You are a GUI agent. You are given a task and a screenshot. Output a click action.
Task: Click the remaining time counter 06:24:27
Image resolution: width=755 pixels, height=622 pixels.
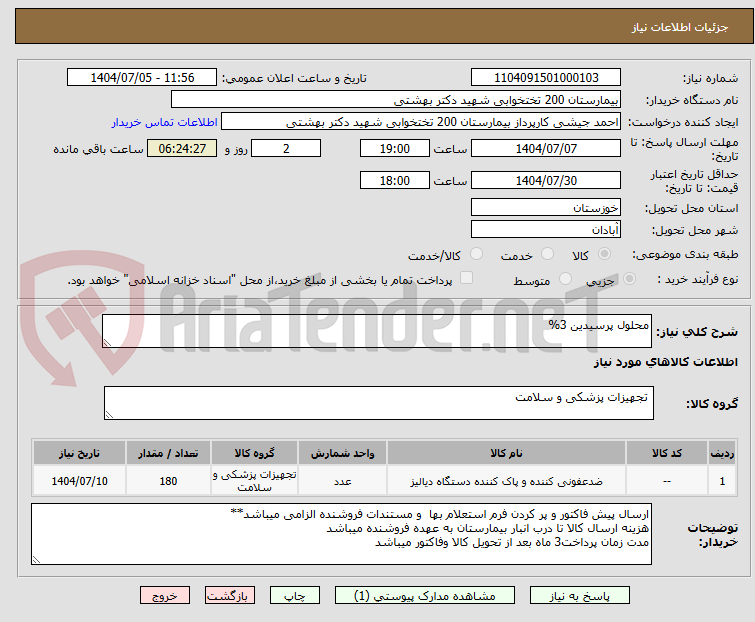[x=182, y=148]
